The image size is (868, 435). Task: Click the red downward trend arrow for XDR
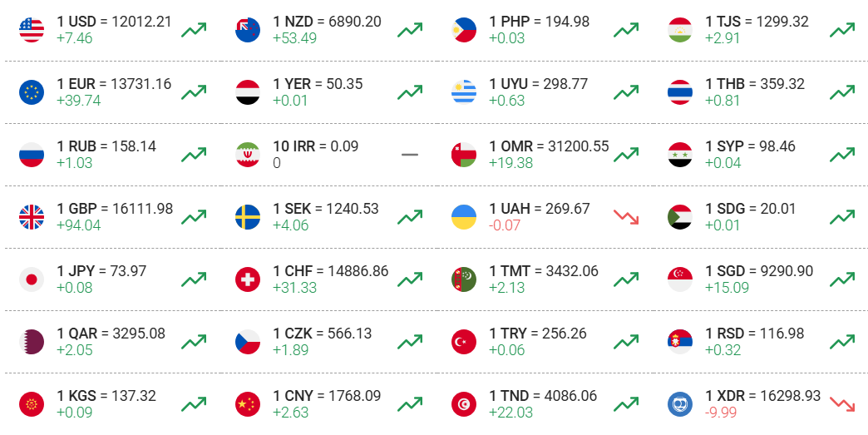coord(842,404)
